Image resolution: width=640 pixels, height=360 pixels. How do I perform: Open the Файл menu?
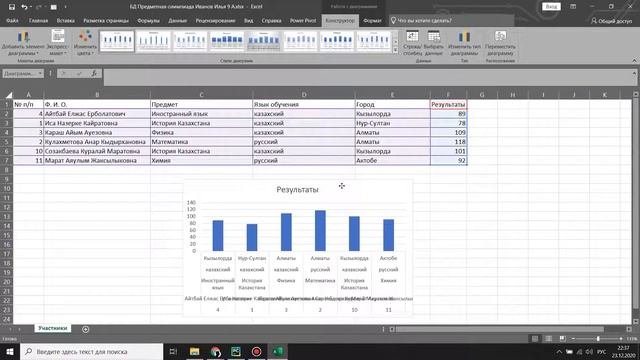(12, 20)
